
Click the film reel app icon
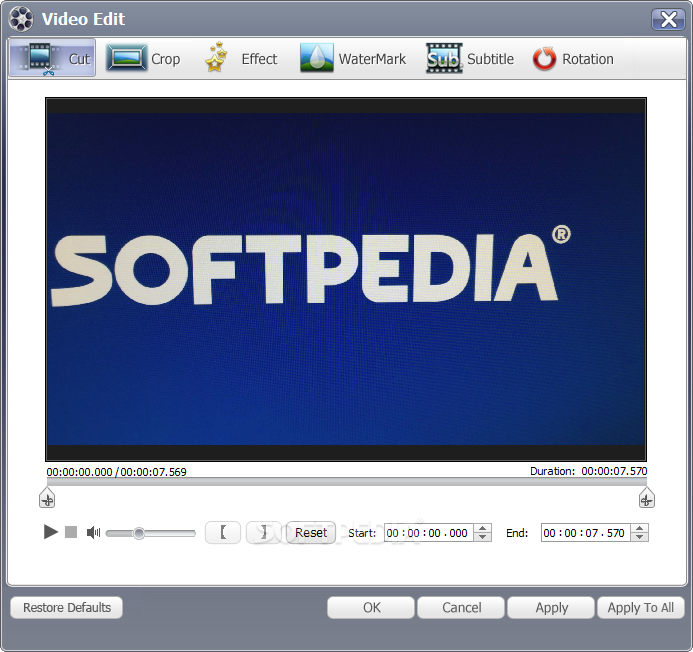pyautogui.click(x=21, y=19)
